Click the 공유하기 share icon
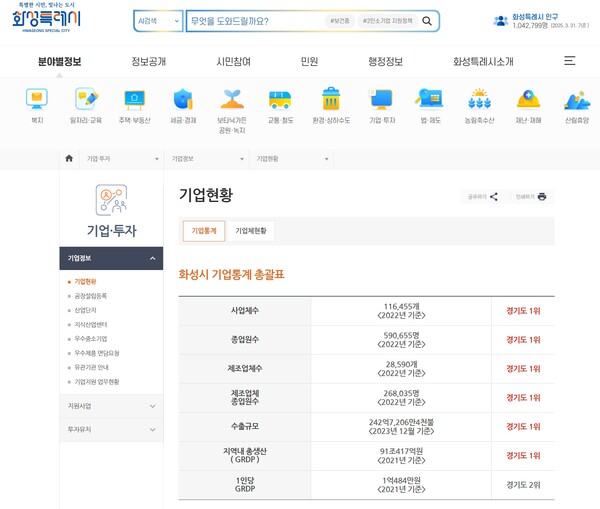This screenshot has height=509, width=600. (x=494, y=197)
